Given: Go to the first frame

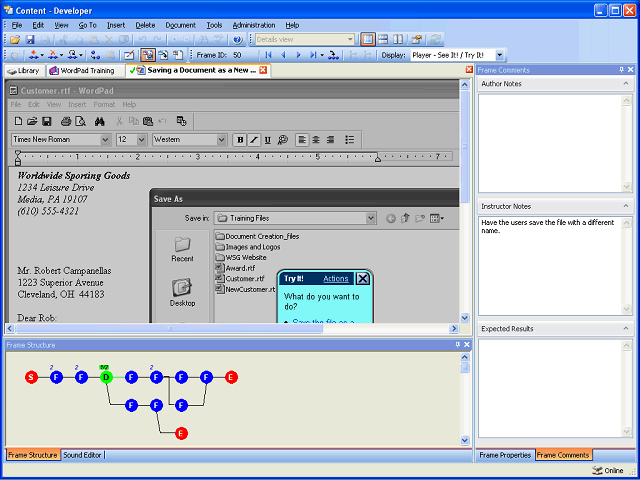Looking at the screenshot, I should pos(268,55).
